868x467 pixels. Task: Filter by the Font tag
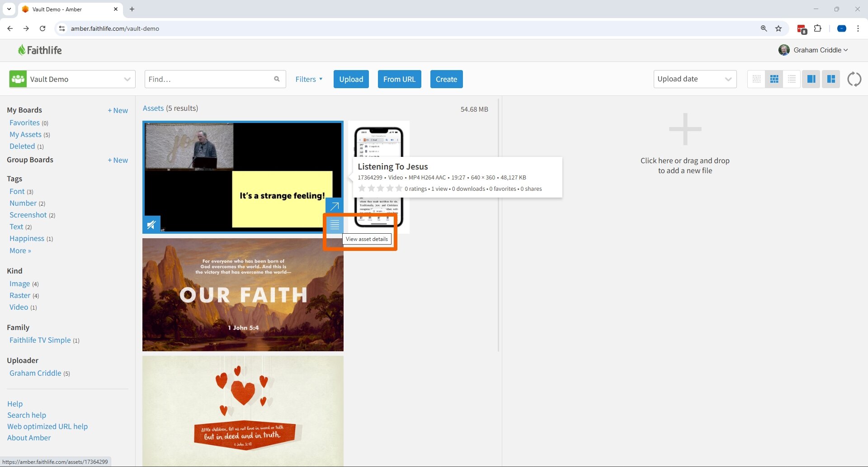[x=17, y=191]
